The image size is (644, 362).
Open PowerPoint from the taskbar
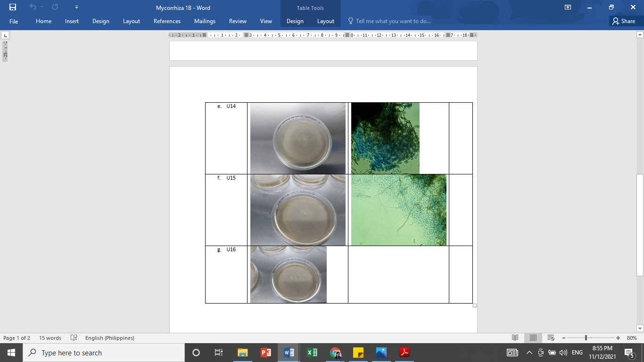point(266,353)
